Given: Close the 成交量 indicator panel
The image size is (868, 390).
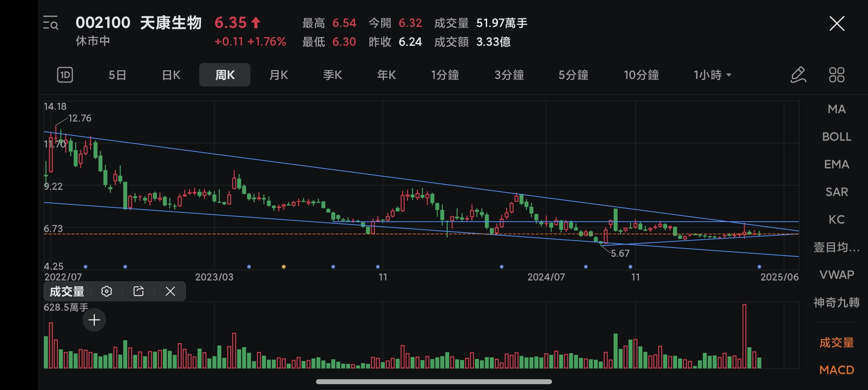Looking at the screenshot, I should click(x=170, y=291).
